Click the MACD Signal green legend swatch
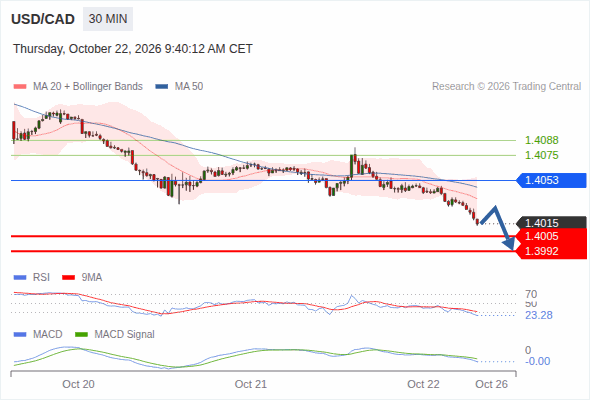The height and width of the screenshot is (400, 590). [81, 335]
